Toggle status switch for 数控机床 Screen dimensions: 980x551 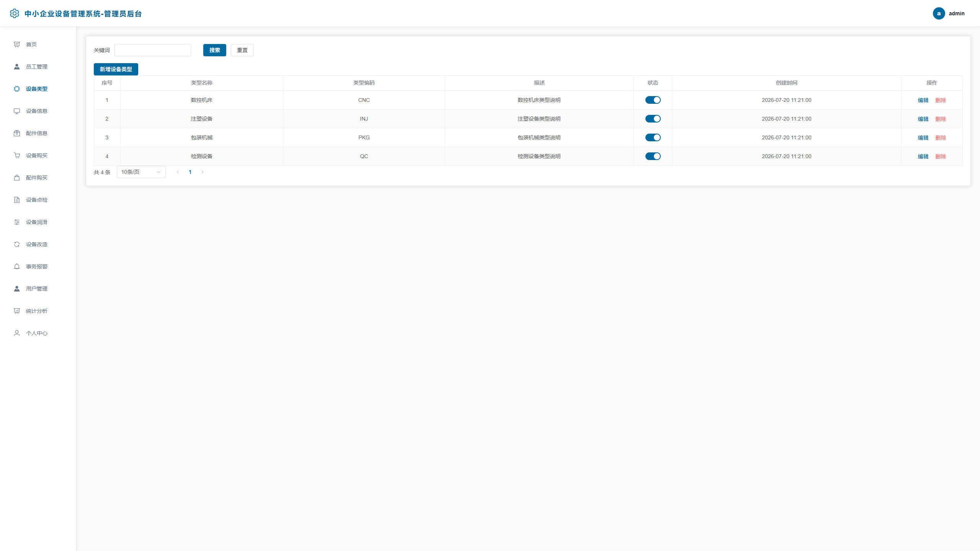click(x=653, y=100)
